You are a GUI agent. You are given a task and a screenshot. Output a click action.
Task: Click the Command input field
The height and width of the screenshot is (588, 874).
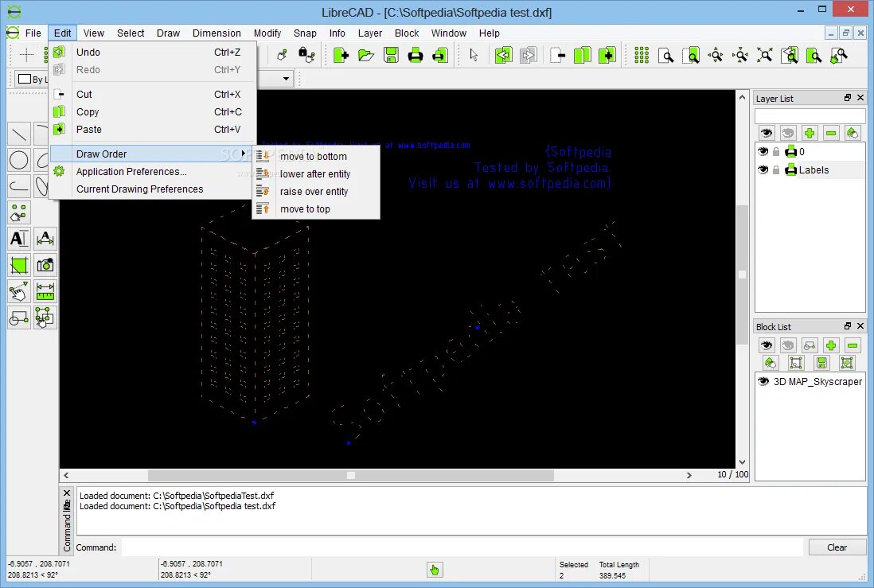coord(462,547)
